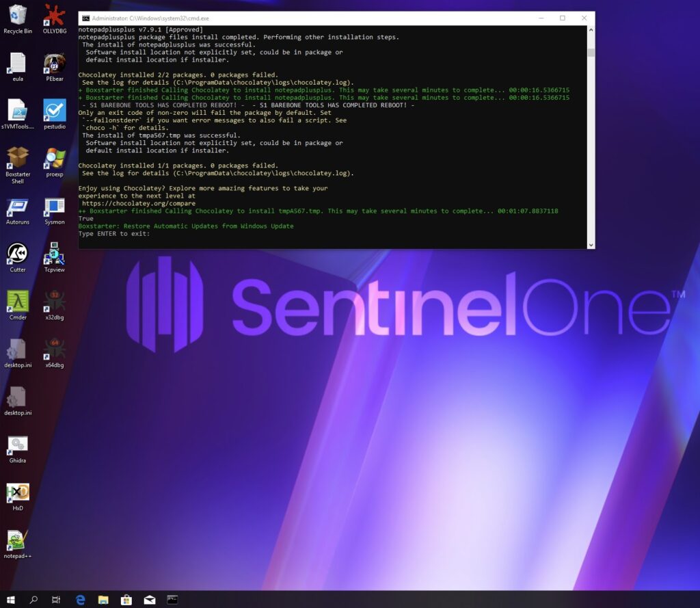Select the Sysmon desktop shortcut
This screenshot has height=608, width=700.
click(55, 207)
